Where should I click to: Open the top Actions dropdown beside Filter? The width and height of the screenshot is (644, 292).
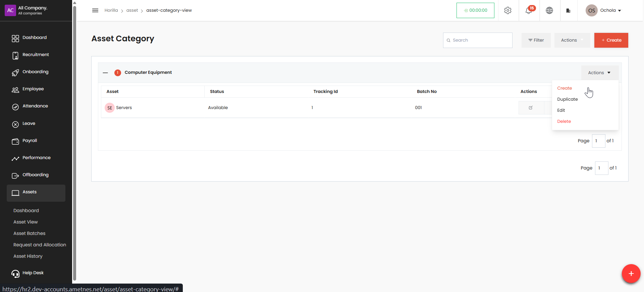(x=572, y=40)
